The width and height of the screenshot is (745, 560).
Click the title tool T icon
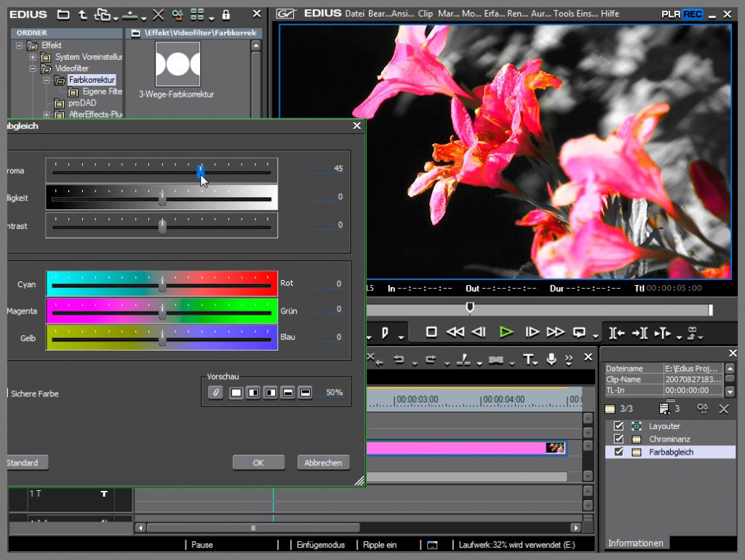(x=529, y=359)
